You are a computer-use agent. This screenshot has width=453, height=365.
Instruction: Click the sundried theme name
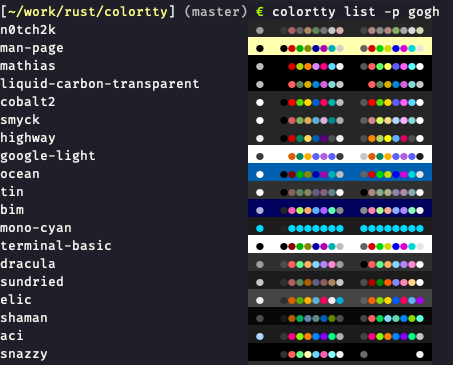pos(32,282)
